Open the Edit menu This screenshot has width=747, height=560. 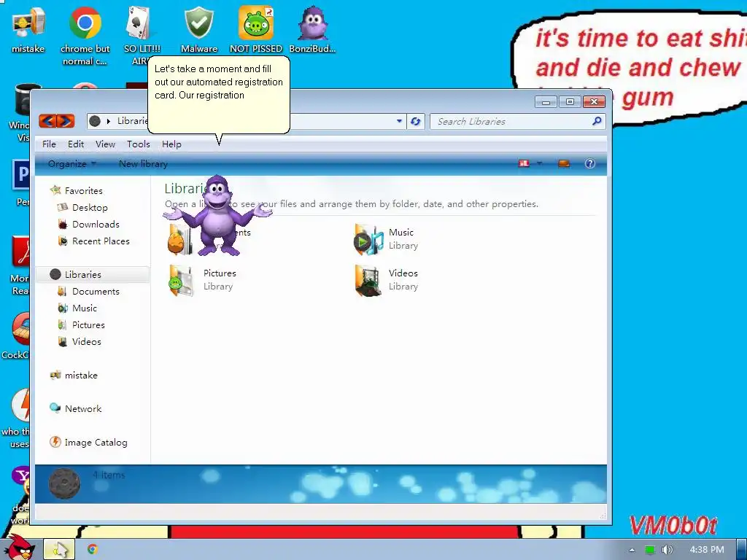coord(76,144)
